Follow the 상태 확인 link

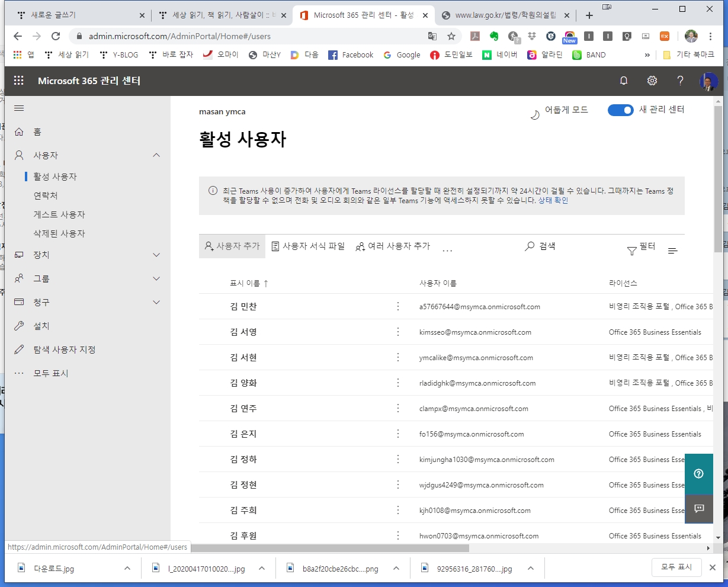(553, 201)
